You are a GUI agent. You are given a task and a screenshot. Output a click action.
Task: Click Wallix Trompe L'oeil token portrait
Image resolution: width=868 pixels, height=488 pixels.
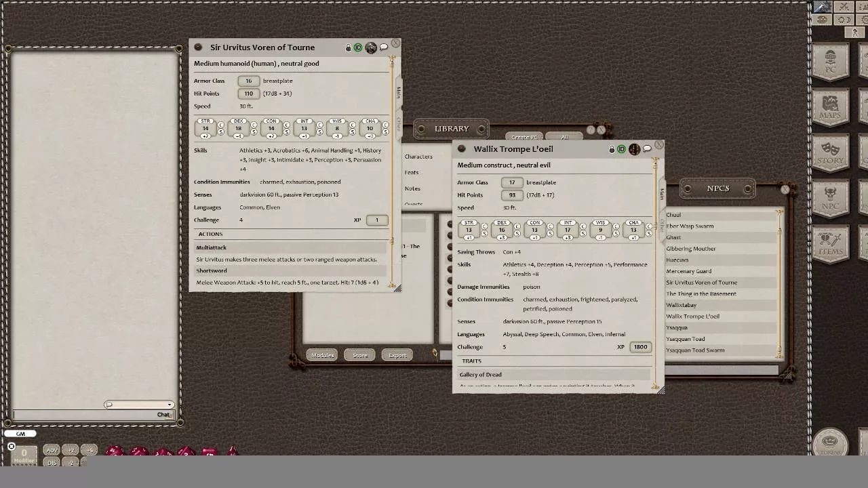coord(634,149)
